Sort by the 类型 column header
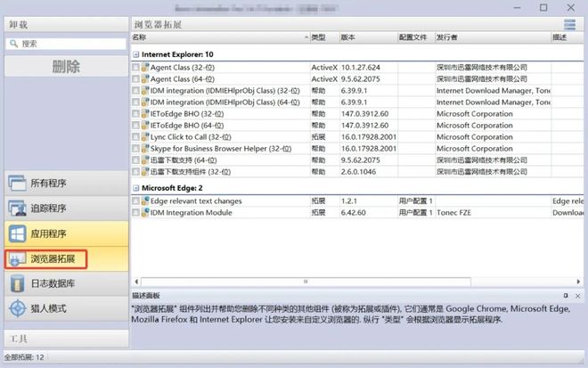 click(324, 37)
